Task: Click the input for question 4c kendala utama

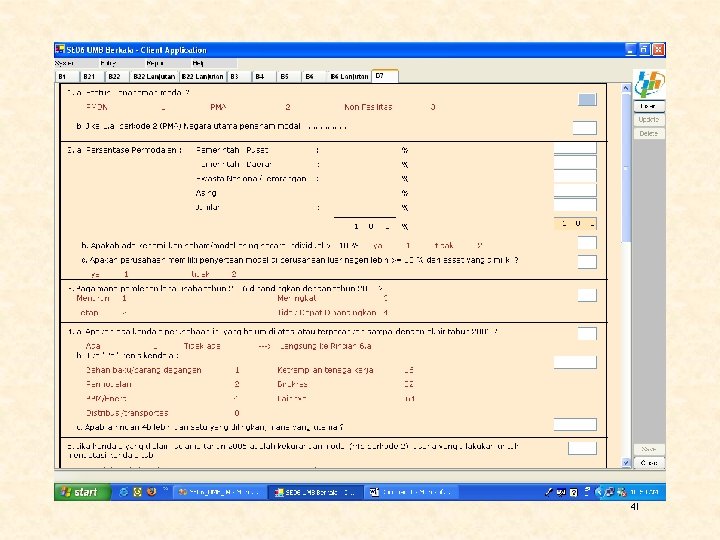Action: [x=575, y=424]
